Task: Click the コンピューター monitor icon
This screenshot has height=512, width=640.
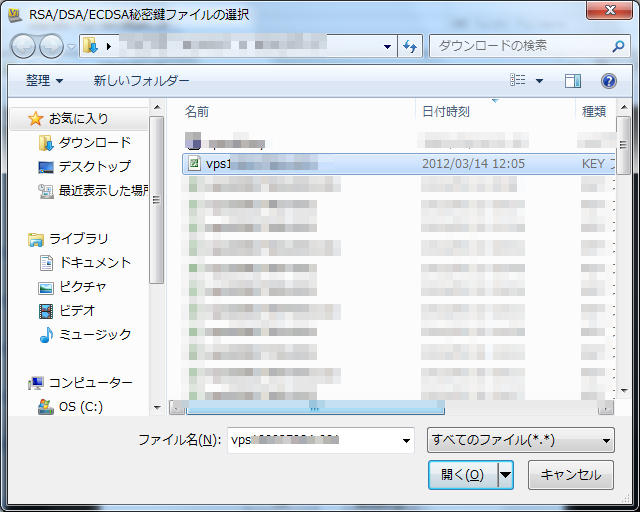Action: 36,383
